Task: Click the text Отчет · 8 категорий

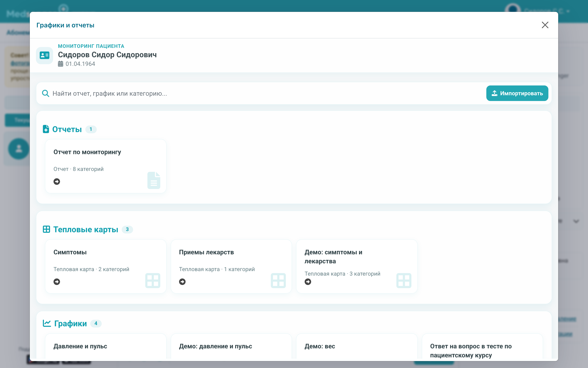Action: (x=78, y=169)
